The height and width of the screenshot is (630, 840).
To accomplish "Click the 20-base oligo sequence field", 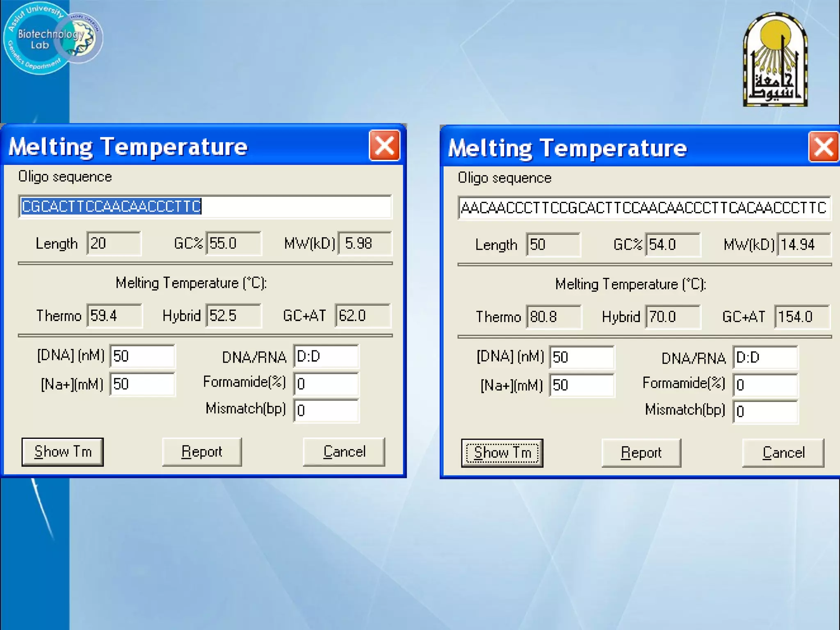I will pos(205,206).
